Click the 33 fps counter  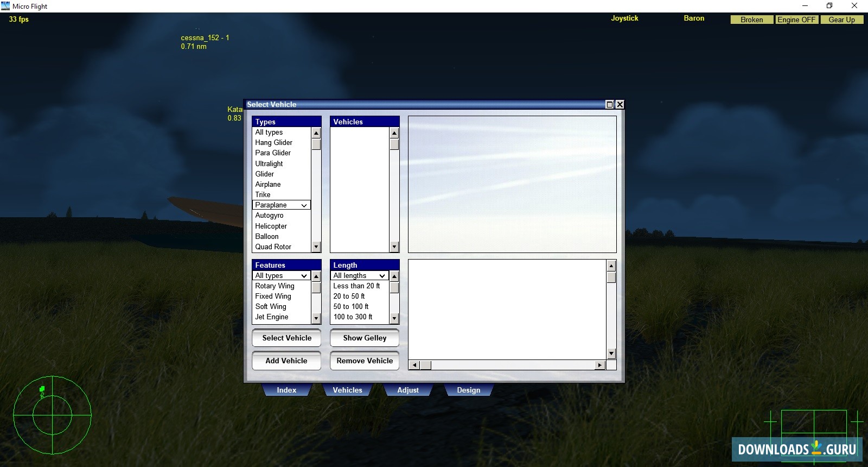[x=19, y=19]
